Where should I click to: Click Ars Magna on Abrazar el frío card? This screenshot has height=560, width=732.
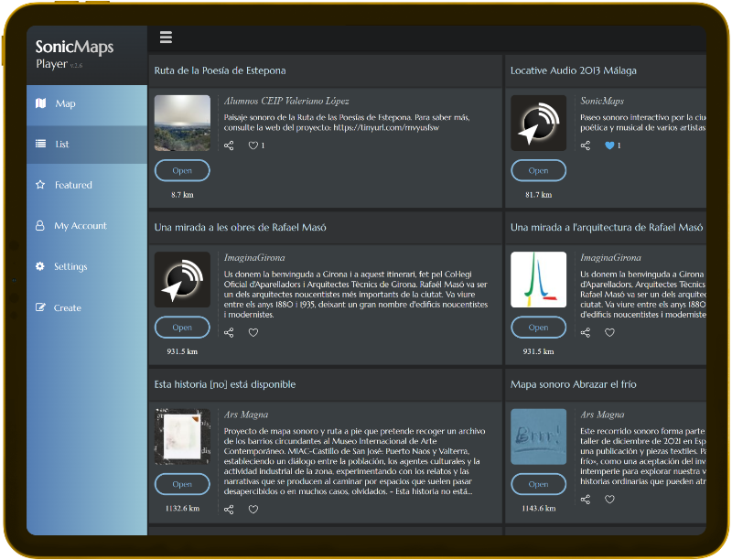click(x=602, y=415)
